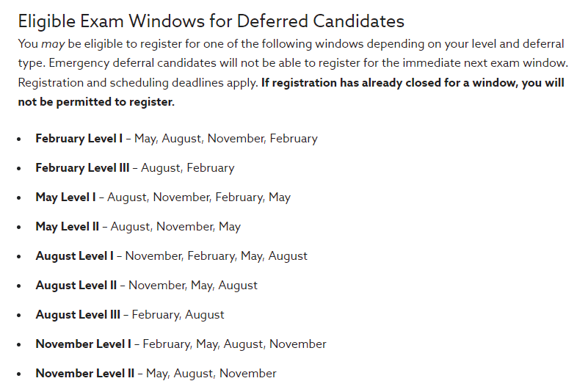Click 'Emergency deferral candidates' sentence
Screen dimensions: 577x392
(x=309, y=63)
